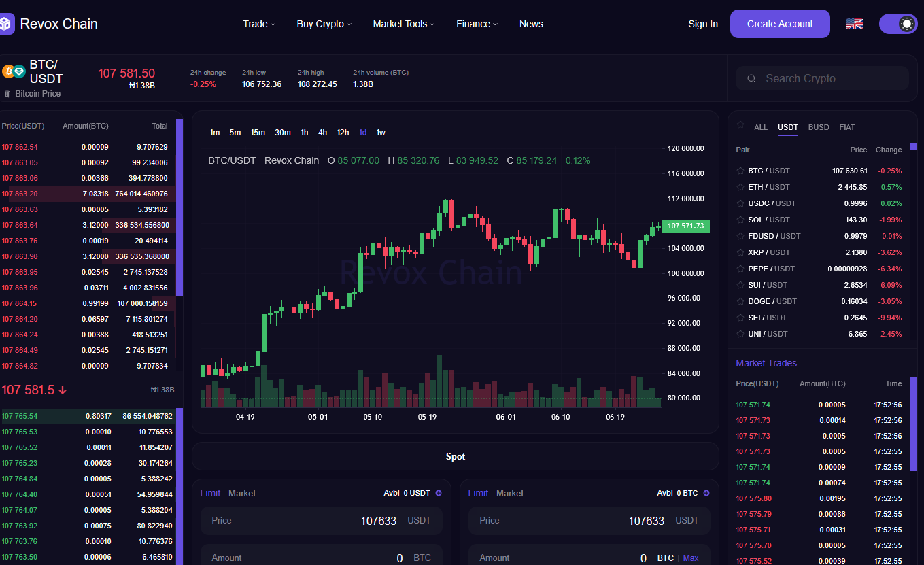924x565 pixels.
Task: Switch pair list to FIAT tab
Action: click(x=847, y=127)
